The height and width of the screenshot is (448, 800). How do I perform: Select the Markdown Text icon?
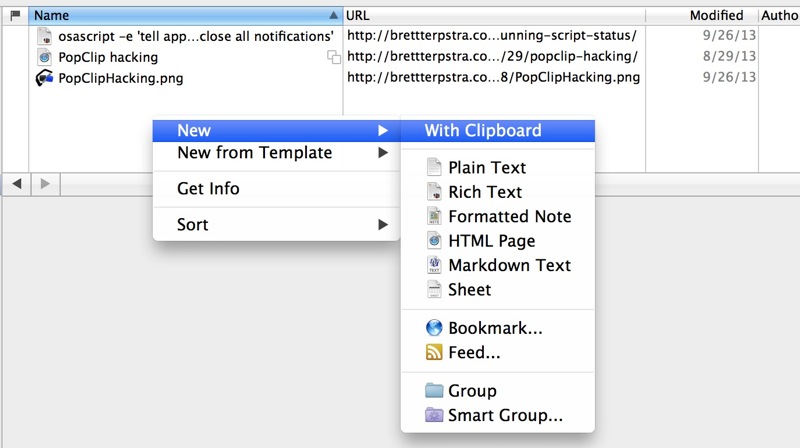(434, 265)
